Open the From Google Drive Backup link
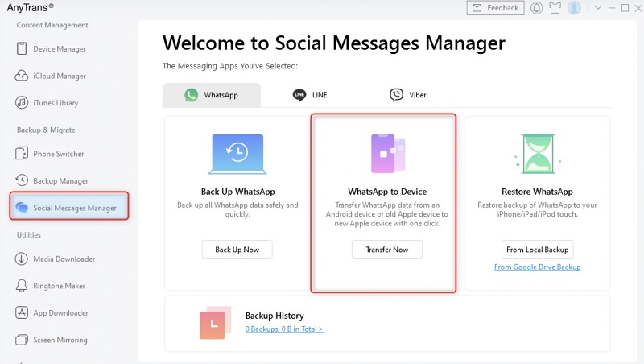The image size is (644, 364). (537, 267)
